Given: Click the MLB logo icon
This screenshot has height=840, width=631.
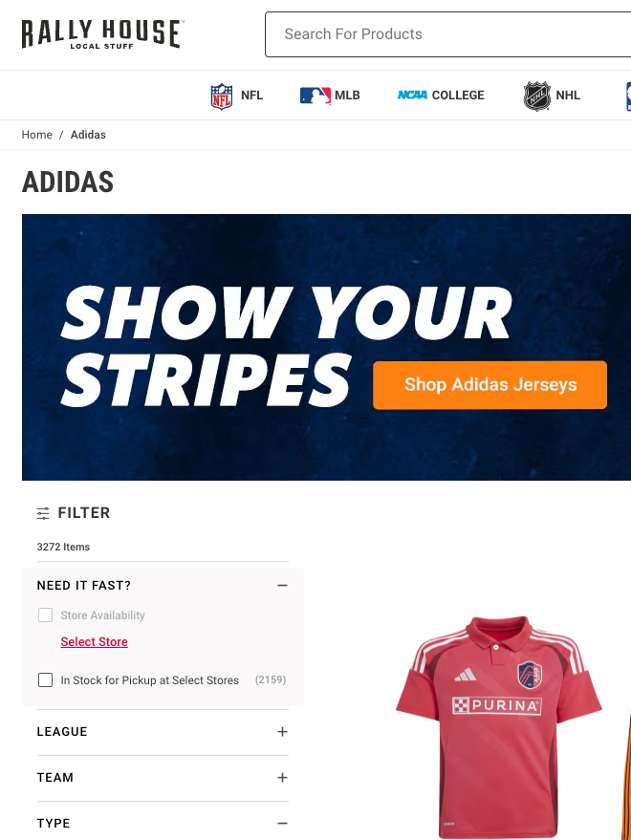Looking at the screenshot, I should [315, 96].
